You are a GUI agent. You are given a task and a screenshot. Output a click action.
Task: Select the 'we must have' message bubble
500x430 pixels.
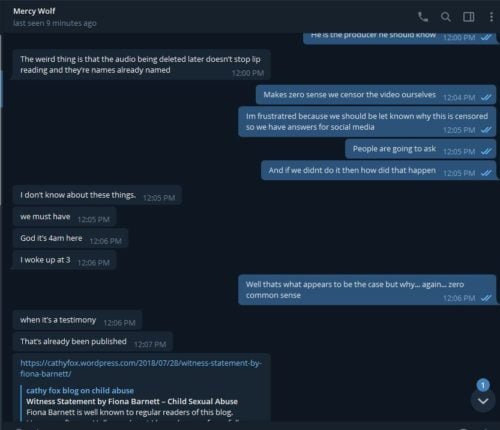(64, 217)
